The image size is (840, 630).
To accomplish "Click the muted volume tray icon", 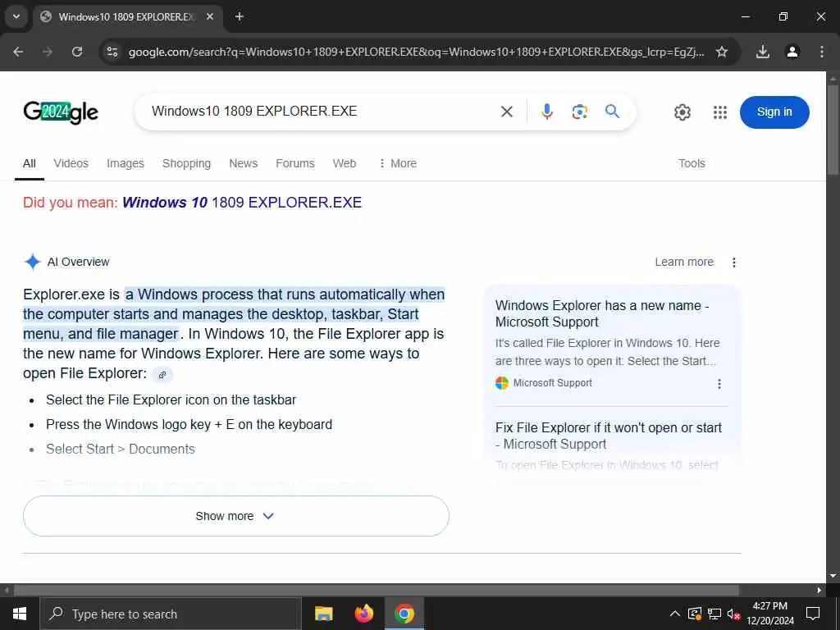I will [x=733, y=614].
